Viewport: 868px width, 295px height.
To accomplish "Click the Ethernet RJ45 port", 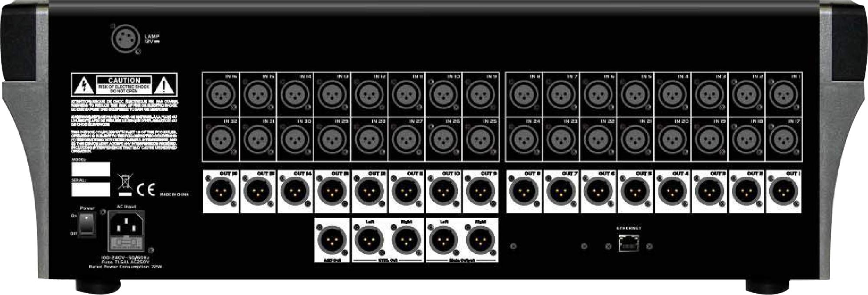I will point(628,243).
